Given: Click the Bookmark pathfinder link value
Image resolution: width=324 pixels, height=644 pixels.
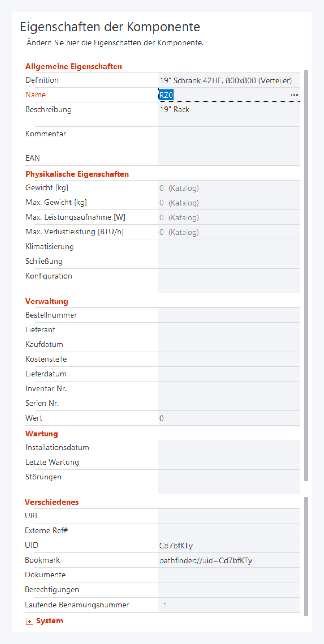Looking at the screenshot, I should 206,561.
